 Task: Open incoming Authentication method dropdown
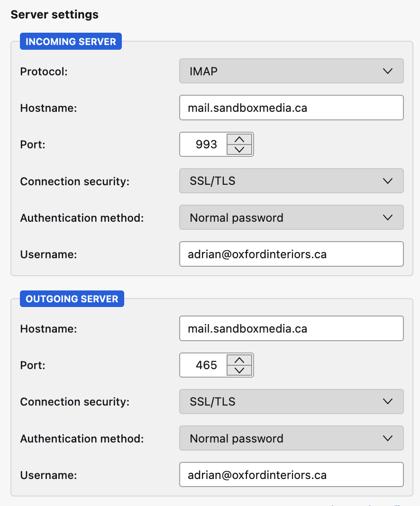(291, 217)
